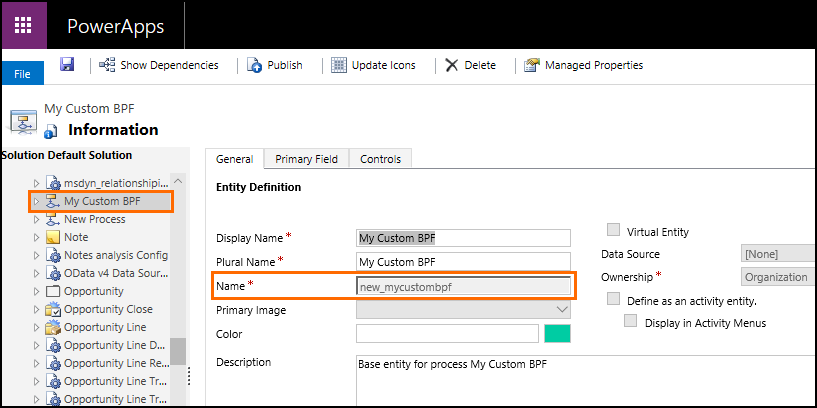Click the Save floppy disk icon

tap(67, 64)
